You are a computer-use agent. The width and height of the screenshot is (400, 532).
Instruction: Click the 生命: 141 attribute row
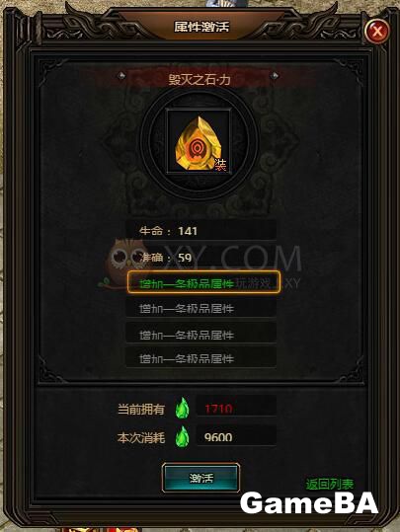tap(201, 230)
